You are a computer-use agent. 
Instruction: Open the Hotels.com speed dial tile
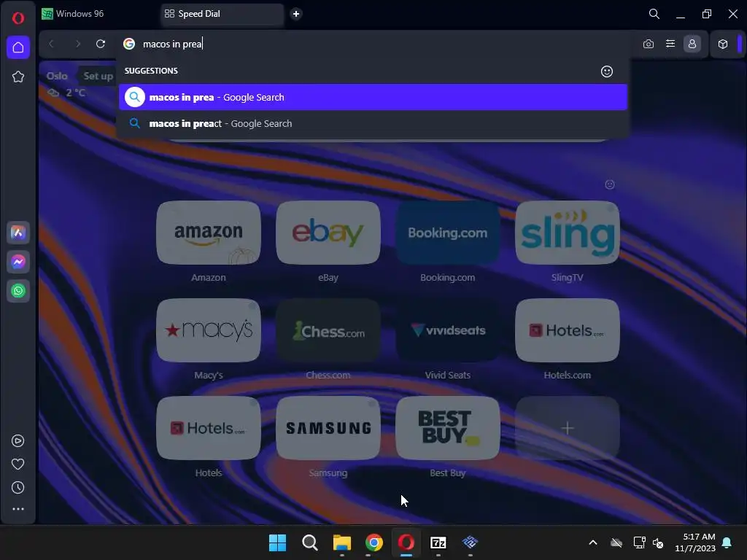[x=568, y=330]
